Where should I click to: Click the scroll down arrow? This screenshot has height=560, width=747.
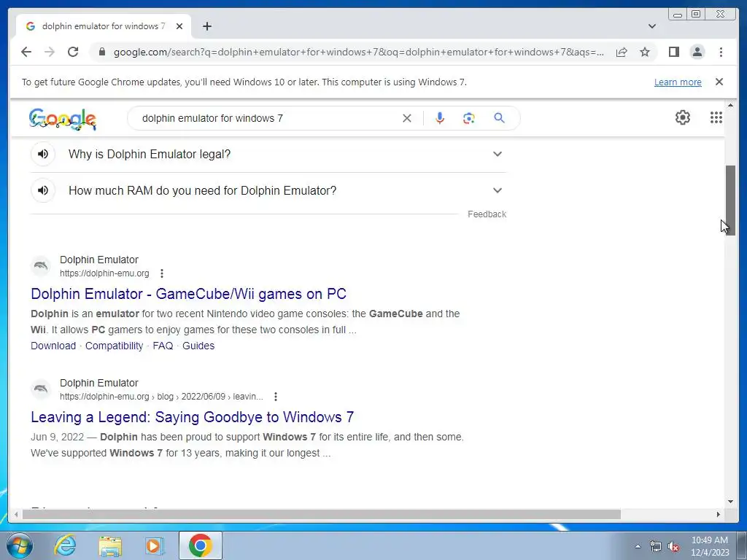click(x=730, y=501)
